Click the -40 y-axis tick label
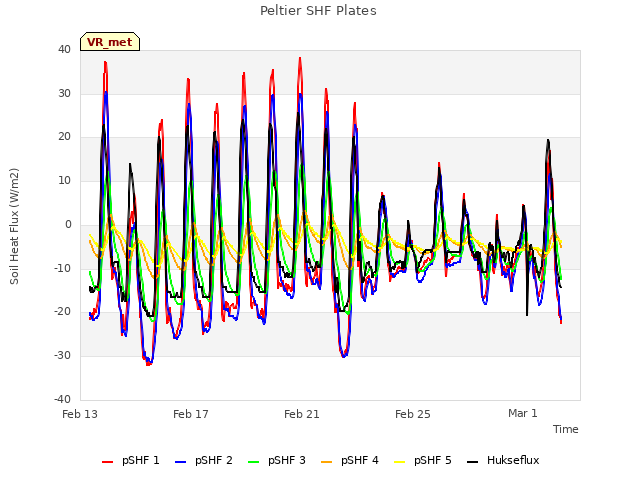Viewport: 640px width, 480px height. [x=62, y=399]
